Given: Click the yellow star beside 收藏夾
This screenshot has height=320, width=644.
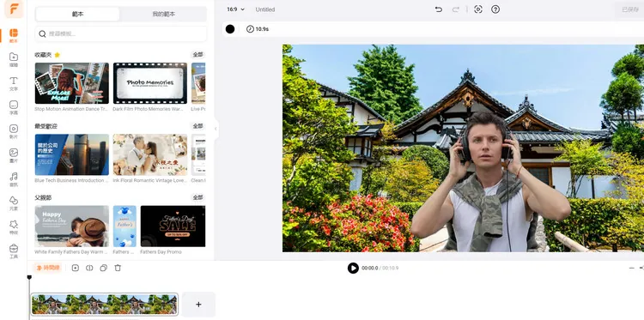Looking at the screenshot, I should (57, 55).
